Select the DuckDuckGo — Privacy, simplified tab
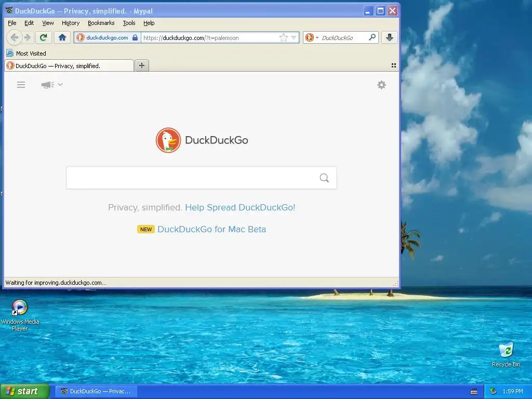Screen dimensions: 532x399 tap(69, 66)
